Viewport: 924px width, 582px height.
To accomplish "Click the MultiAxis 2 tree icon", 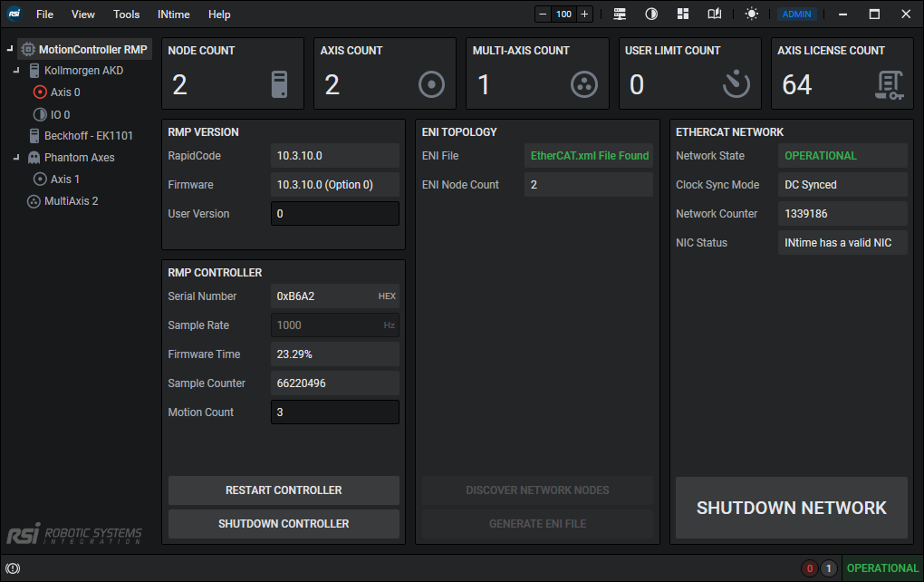I will [x=34, y=201].
